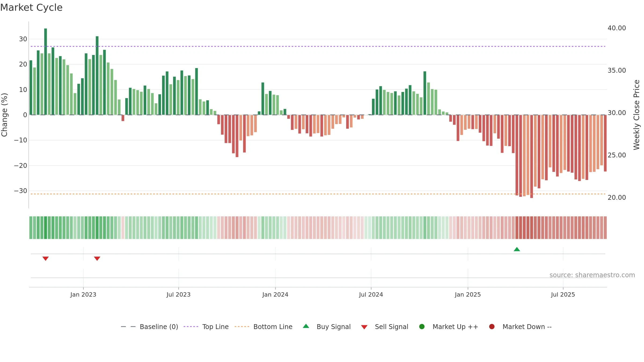Click the Market Down -- legend label
The image size is (644, 362).
(x=527, y=327)
